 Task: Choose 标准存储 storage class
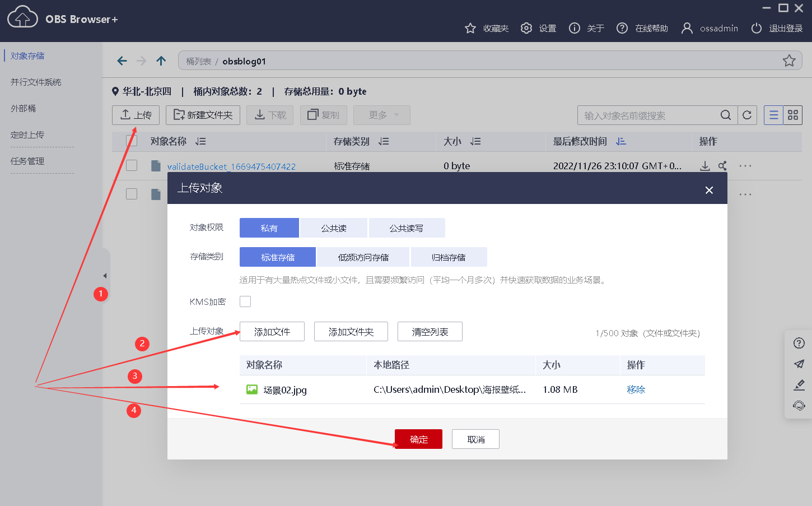(x=278, y=257)
